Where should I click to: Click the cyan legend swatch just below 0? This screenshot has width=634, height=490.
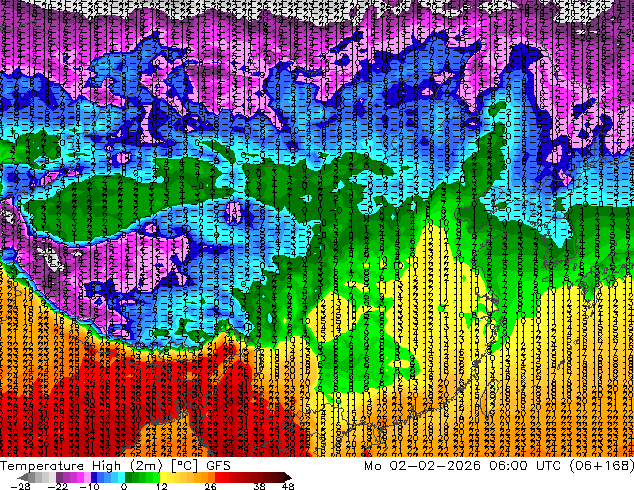[x=121, y=477]
